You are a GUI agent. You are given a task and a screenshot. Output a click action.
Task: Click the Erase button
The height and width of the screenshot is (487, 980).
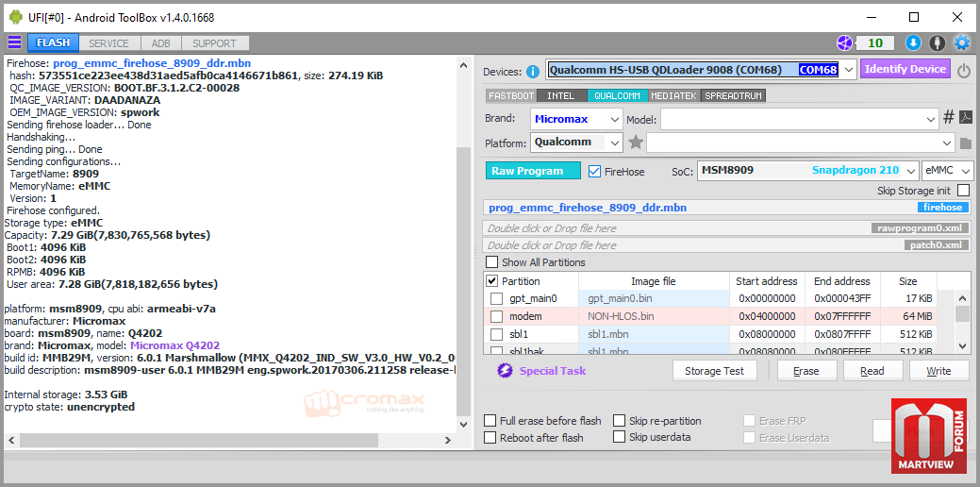click(x=806, y=370)
